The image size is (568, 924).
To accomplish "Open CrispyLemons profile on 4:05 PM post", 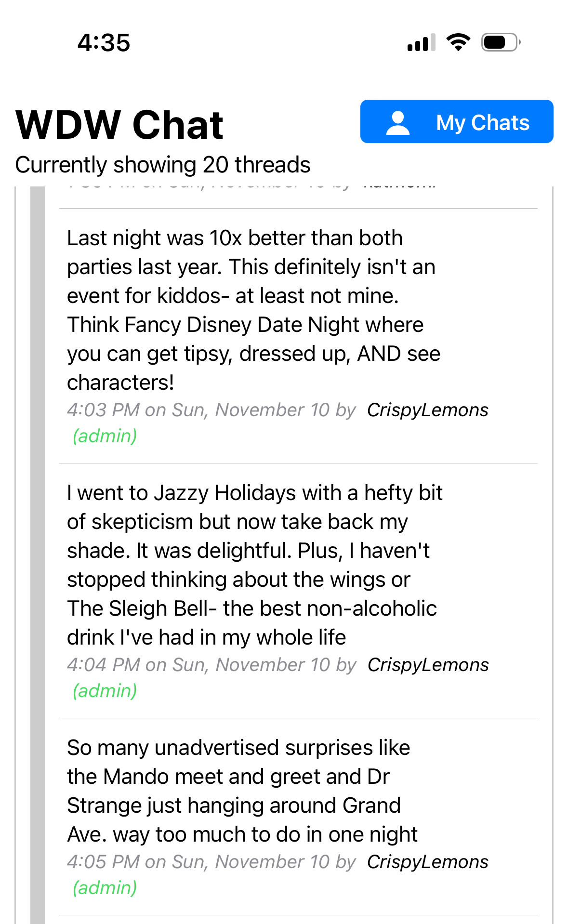I will [427, 862].
